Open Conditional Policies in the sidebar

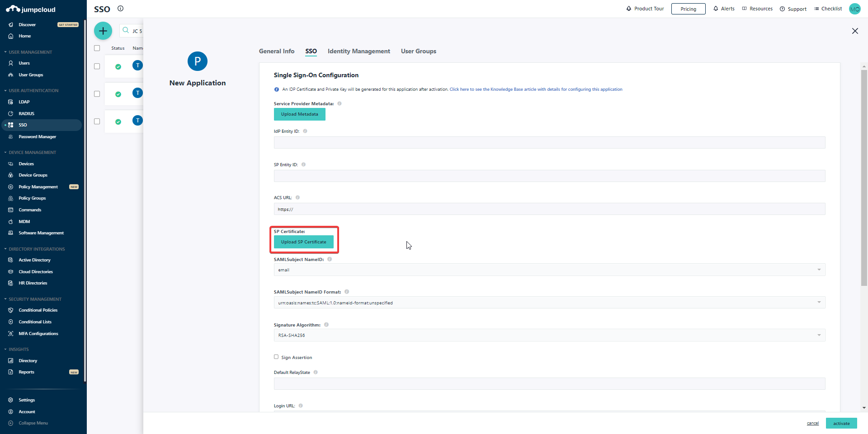click(x=38, y=310)
